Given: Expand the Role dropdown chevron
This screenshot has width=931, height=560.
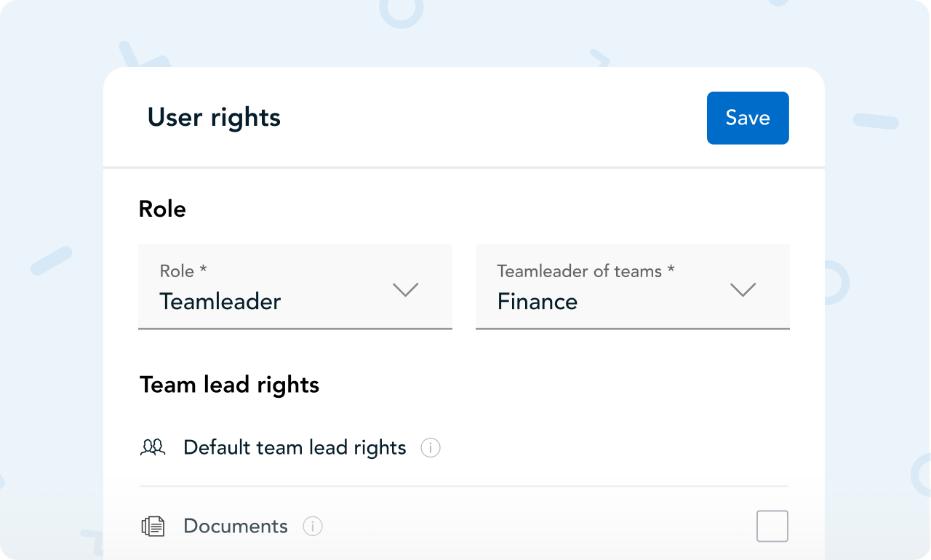Looking at the screenshot, I should pyautogui.click(x=405, y=289).
